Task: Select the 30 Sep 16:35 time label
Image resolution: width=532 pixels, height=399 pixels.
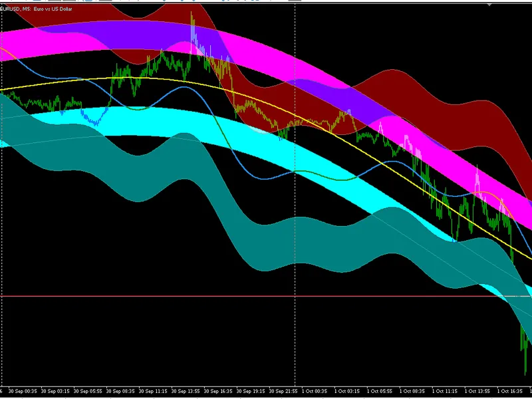Action: coord(218,391)
